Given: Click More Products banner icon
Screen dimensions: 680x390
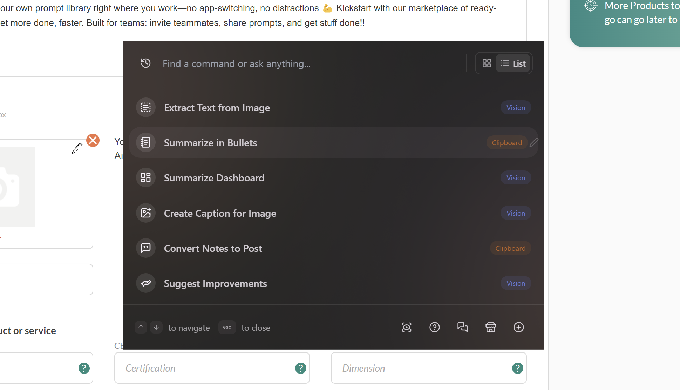Looking at the screenshot, I should [x=591, y=5].
